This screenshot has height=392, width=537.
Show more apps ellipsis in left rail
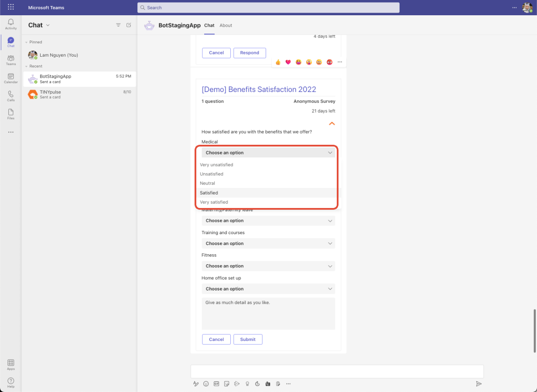[x=11, y=132]
